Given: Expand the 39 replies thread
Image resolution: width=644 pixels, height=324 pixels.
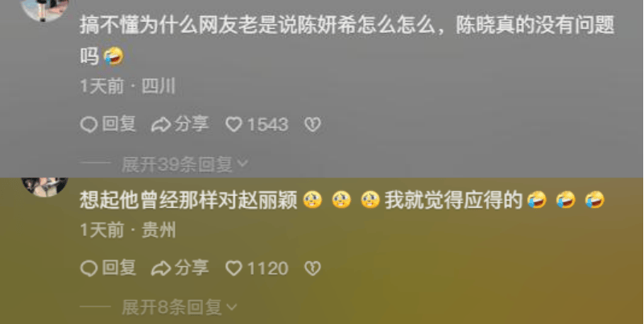Looking at the screenshot, I should (185, 165).
